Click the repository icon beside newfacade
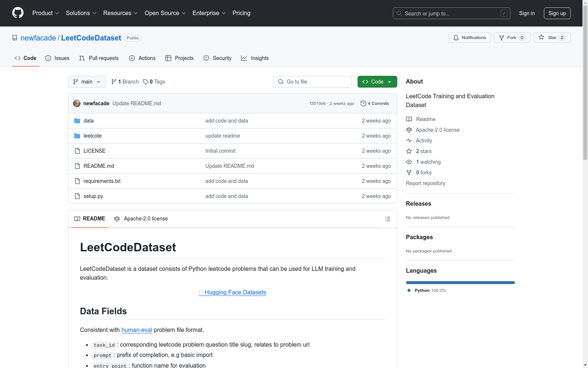 15,38
